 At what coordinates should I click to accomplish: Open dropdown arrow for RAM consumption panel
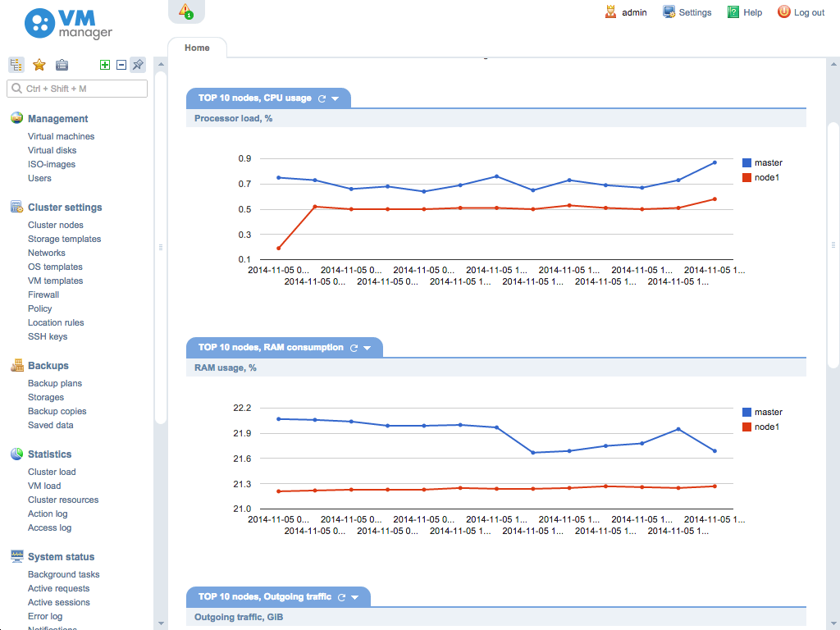point(367,348)
